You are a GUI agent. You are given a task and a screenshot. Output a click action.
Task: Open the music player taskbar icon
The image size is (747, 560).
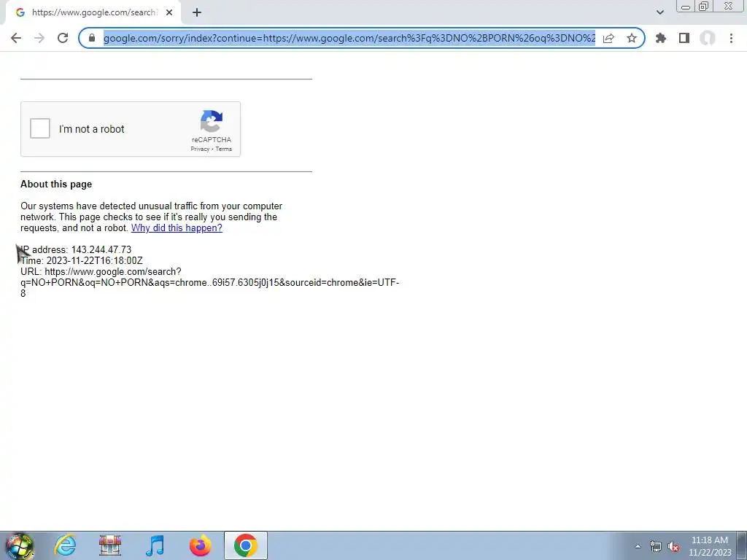[x=155, y=545]
